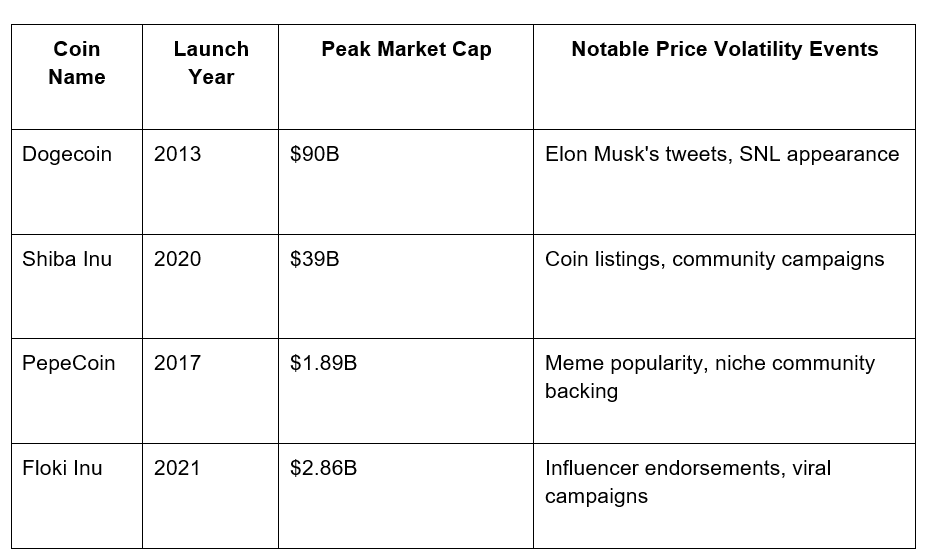Select the 2021 launch year cell
The image size is (941, 559).
click(211, 496)
